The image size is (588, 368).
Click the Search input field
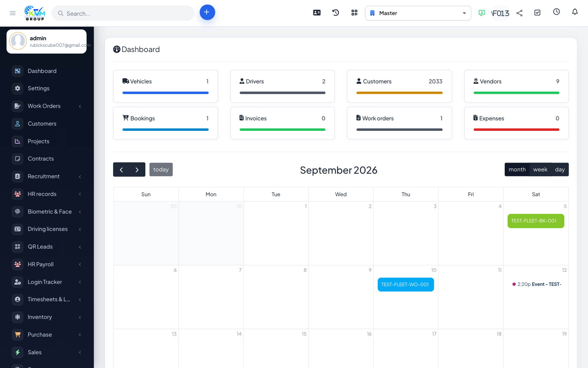pos(123,13)
